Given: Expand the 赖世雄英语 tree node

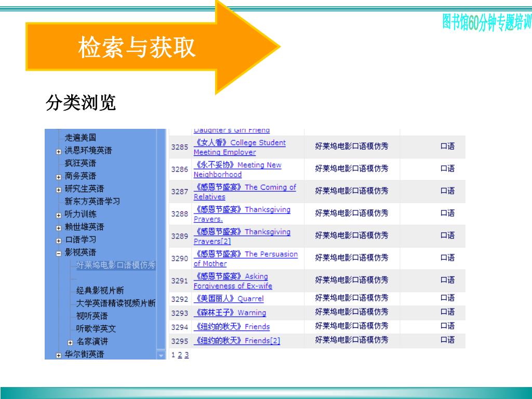Looking at the screenshot, I should coord(59,228).
